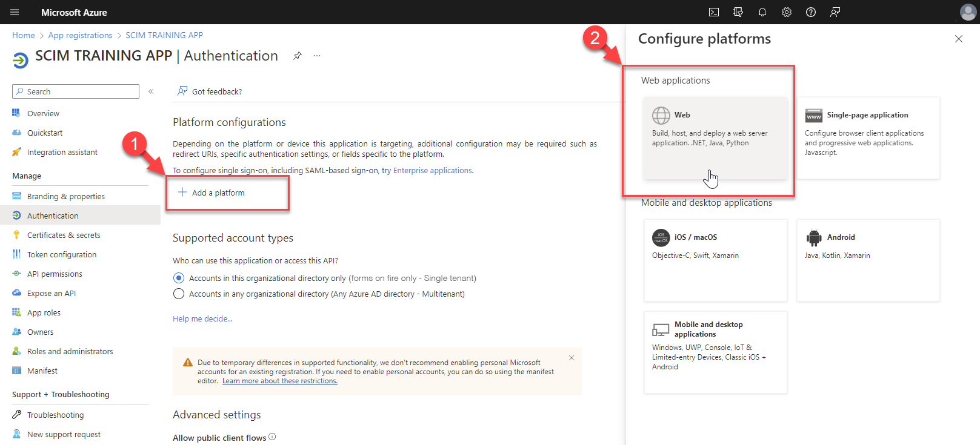
Task: Click the Troubleshooting wrench icon
Action: (16, 415)
